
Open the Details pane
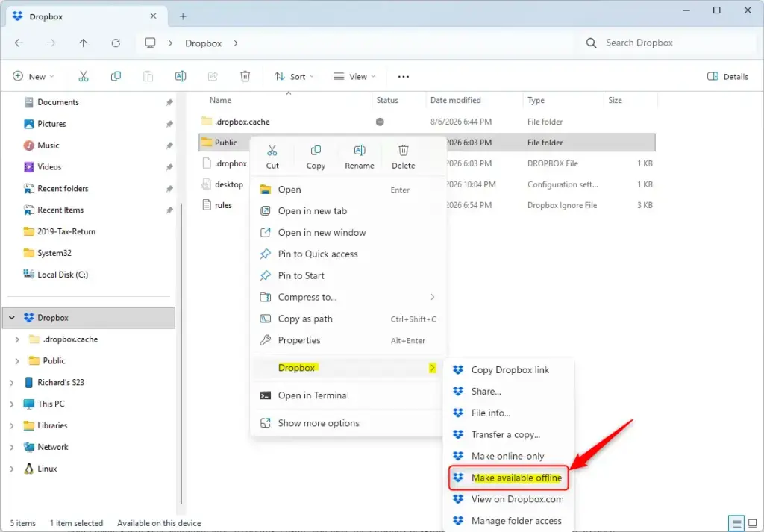tap(727, 77)
